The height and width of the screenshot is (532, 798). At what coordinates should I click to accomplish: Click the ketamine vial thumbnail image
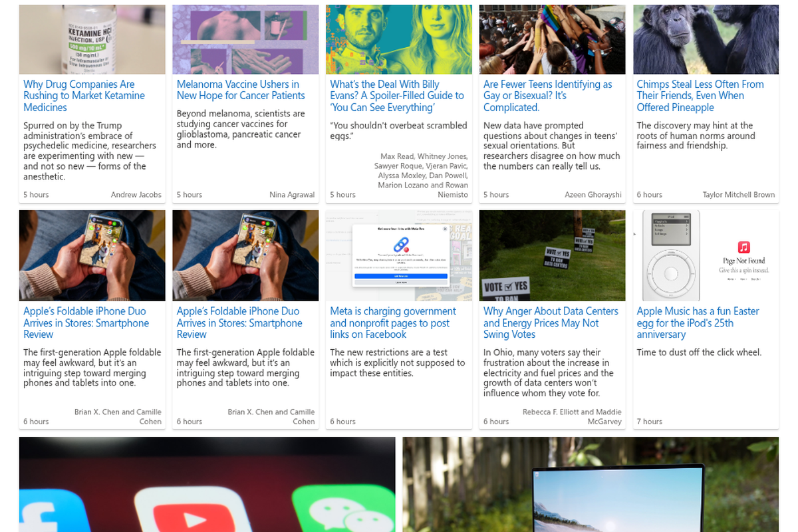[x=92, y=39]
